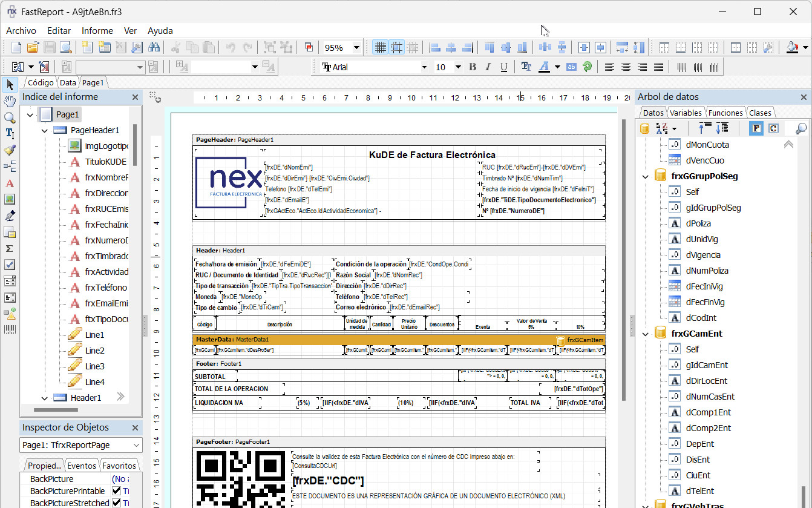
Task: Toggle Align to Grid button
Action: (x=397, y=47)
